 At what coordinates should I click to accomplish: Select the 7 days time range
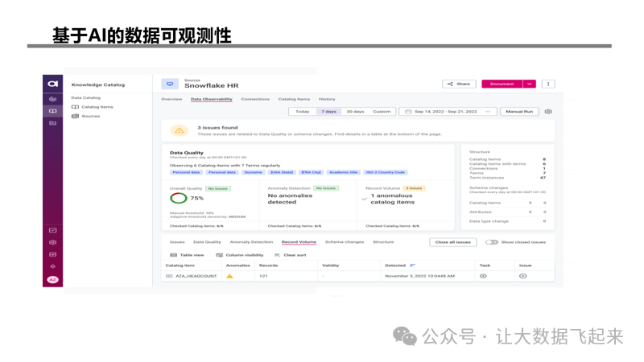328,112
